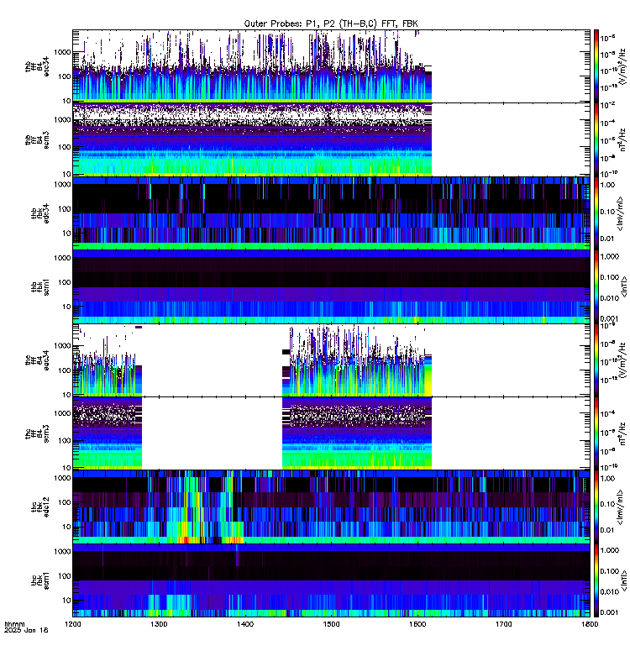The image size is (630, 672).
Task: Click the 1000 frequency tick of thb eac34 panel
Action: pyautogui.click(x=62, y=52)
